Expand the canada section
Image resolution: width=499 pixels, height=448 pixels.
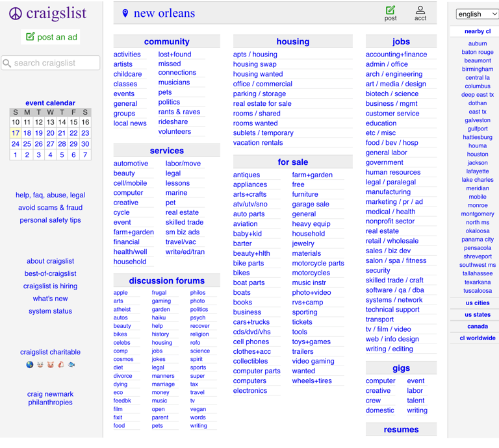[478, 326]
